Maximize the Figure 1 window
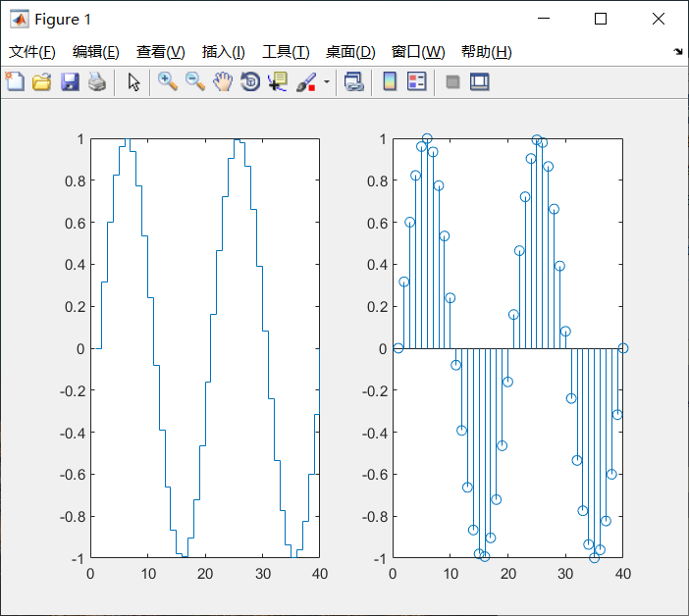The image size is (689, 616). pos(601,19)
